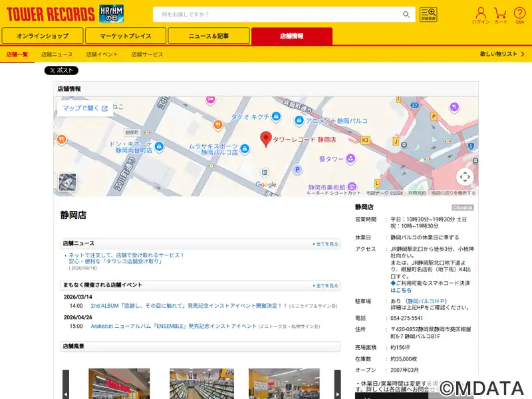Click the 2026/04/26 event date
The image size is (532, 399).
point(78,317)
